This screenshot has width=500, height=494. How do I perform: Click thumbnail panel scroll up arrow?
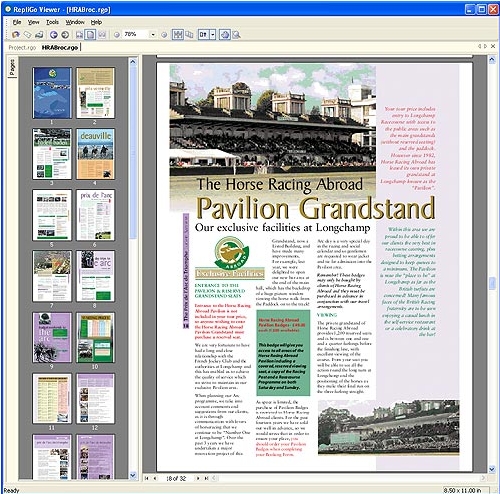tap(133, 62)
